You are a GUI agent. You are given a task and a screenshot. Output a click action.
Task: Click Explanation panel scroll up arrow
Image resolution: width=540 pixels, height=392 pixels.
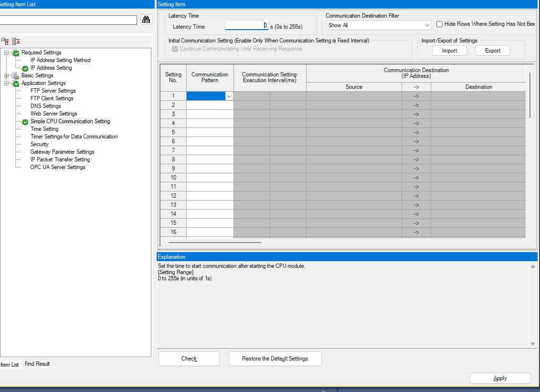[x=533, y=266]
